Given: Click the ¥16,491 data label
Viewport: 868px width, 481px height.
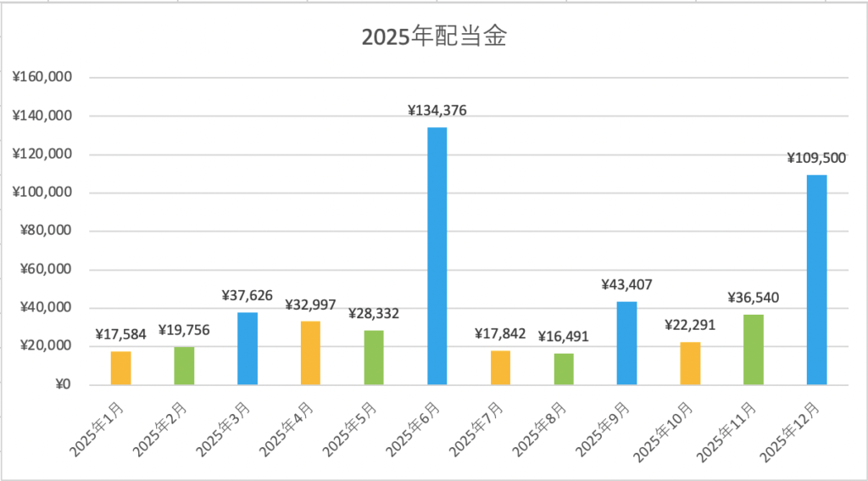Looking at the screenshot, I should coord(564,337).
